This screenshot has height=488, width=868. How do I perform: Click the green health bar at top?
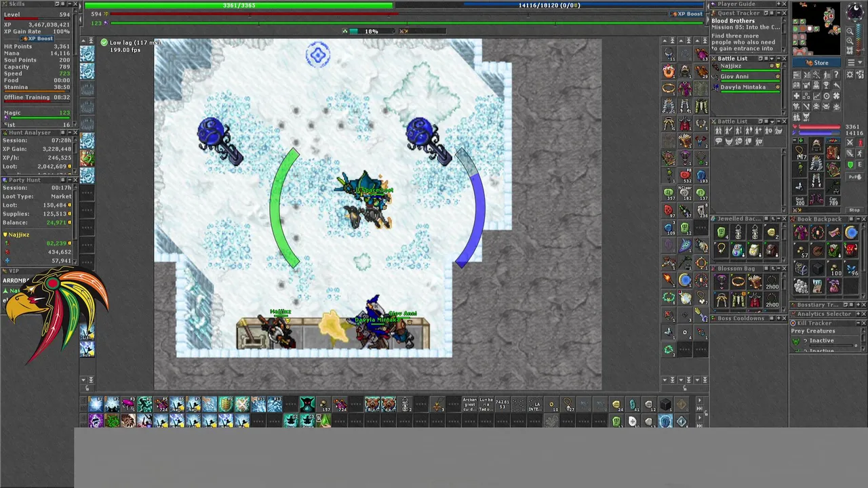point(239,5)
